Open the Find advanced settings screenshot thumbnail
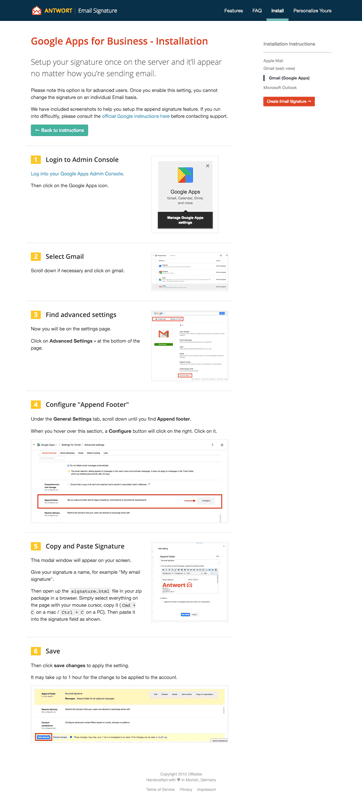 pos(190,345)
